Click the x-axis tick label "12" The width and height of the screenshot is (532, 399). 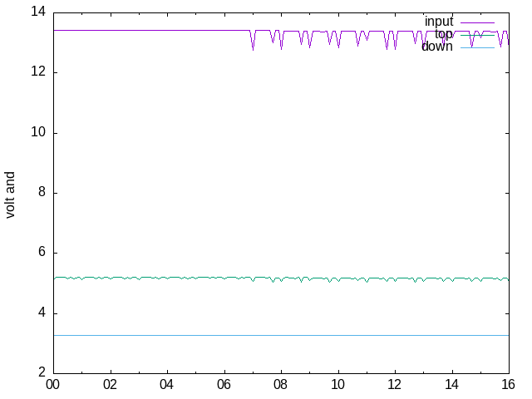pyautogui.click(x=395, y=386)
